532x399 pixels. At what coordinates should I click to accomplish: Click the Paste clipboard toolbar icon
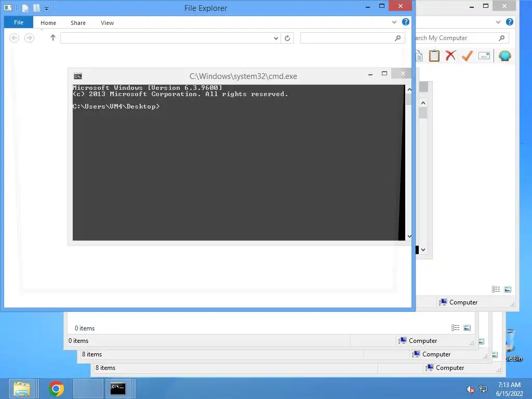434,56
